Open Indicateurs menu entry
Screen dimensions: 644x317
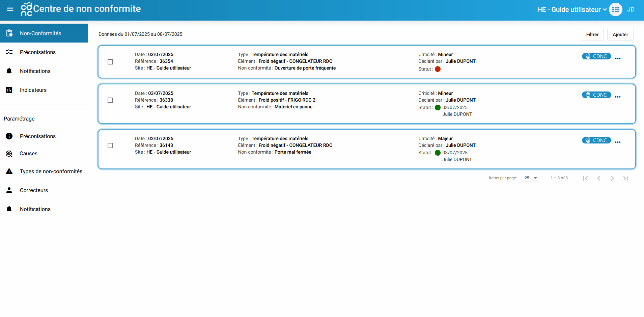click(44, 90)
